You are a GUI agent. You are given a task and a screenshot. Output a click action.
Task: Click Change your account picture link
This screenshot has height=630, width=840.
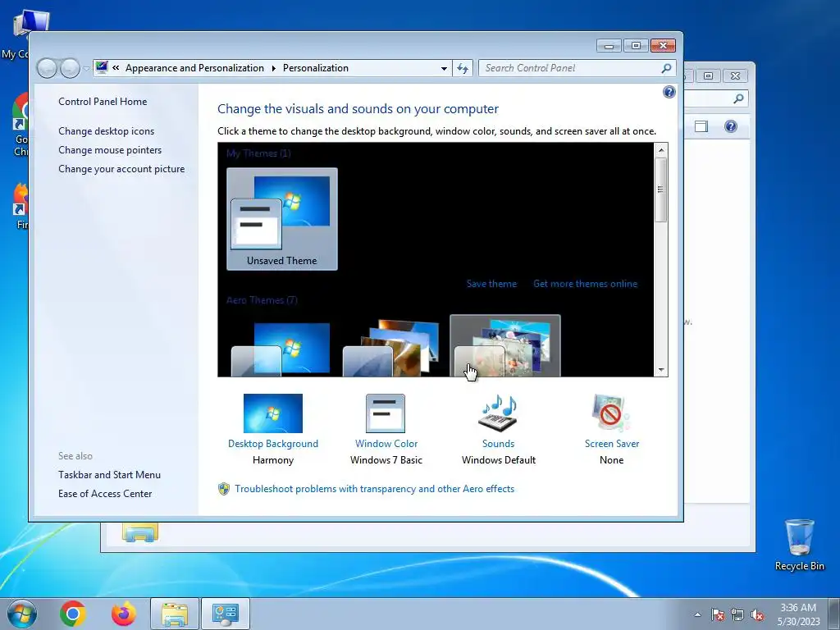pyautogui.click(x=121, y=169)
